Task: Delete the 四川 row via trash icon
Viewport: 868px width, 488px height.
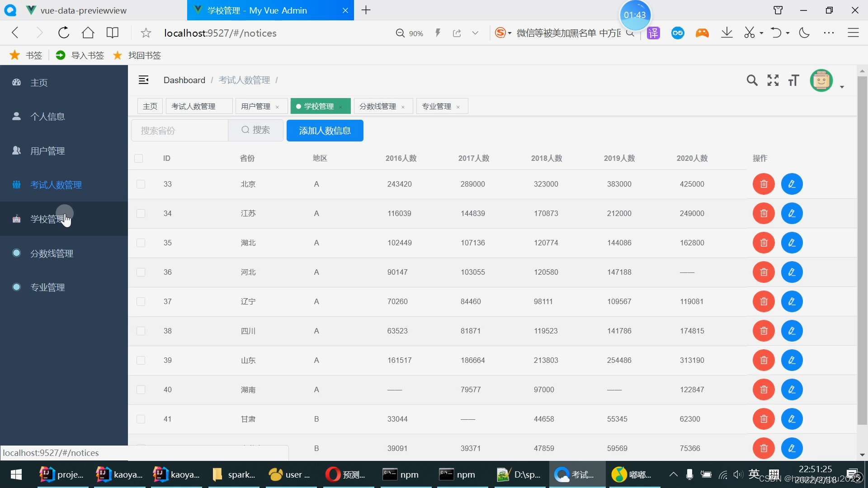Action: pos(764,331)
